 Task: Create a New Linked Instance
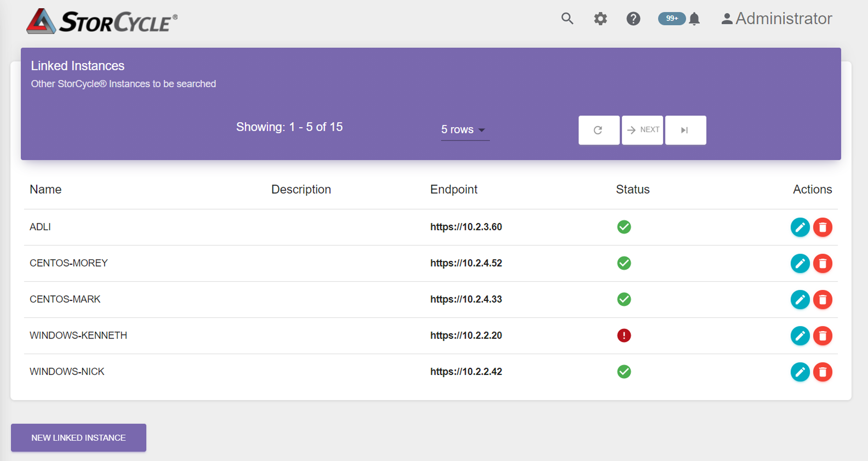(79, 437)
